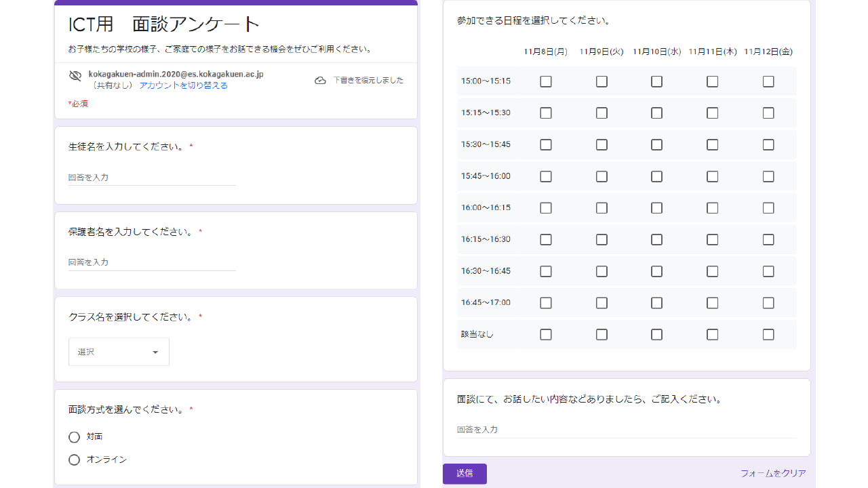Click the dropdown arrow in class selector
The image size is (868, 488).
coord(155,352)
